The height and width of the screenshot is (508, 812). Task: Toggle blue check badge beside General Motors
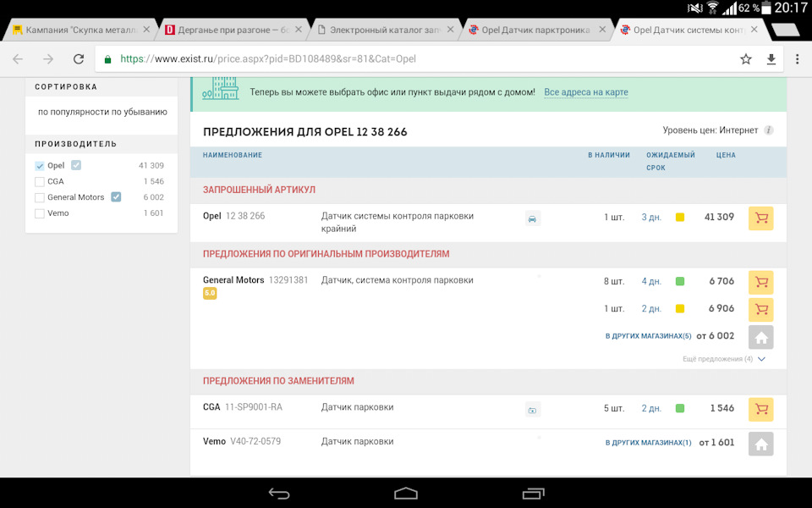point(116,197)
